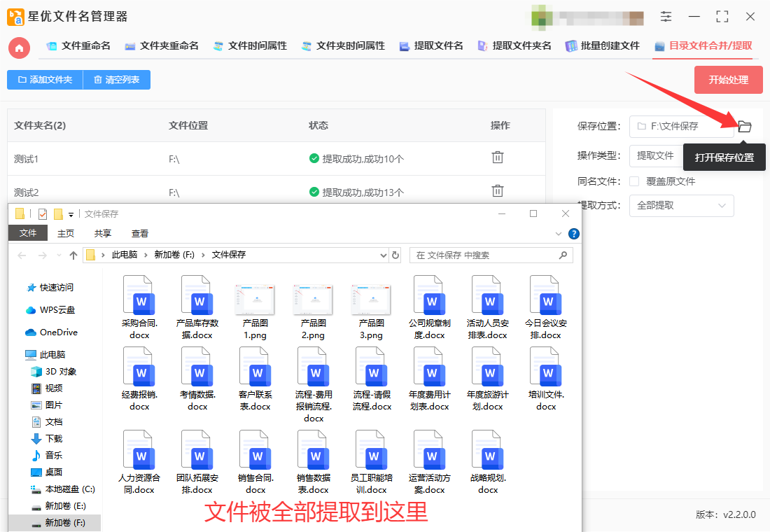Click the 保存位置 path field

pos(682,126)
